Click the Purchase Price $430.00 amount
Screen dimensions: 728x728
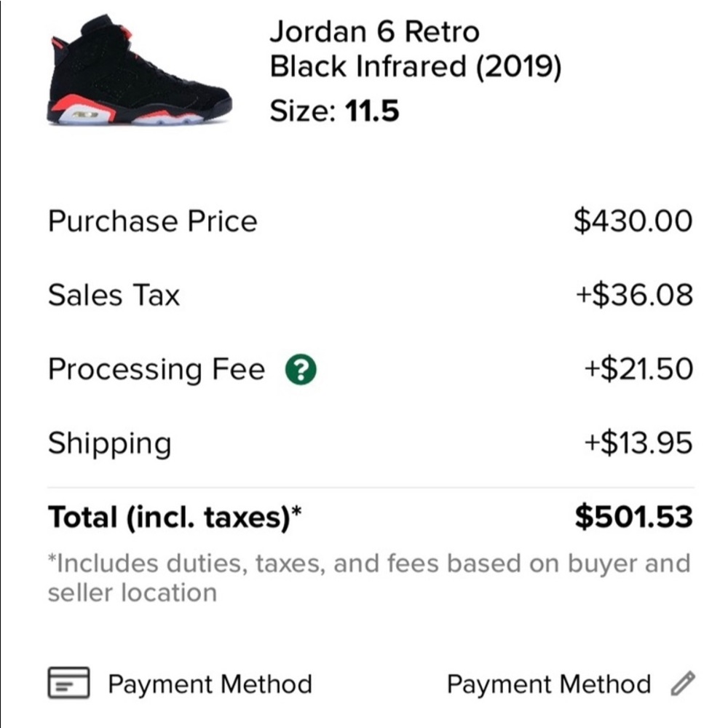[633, 221]
